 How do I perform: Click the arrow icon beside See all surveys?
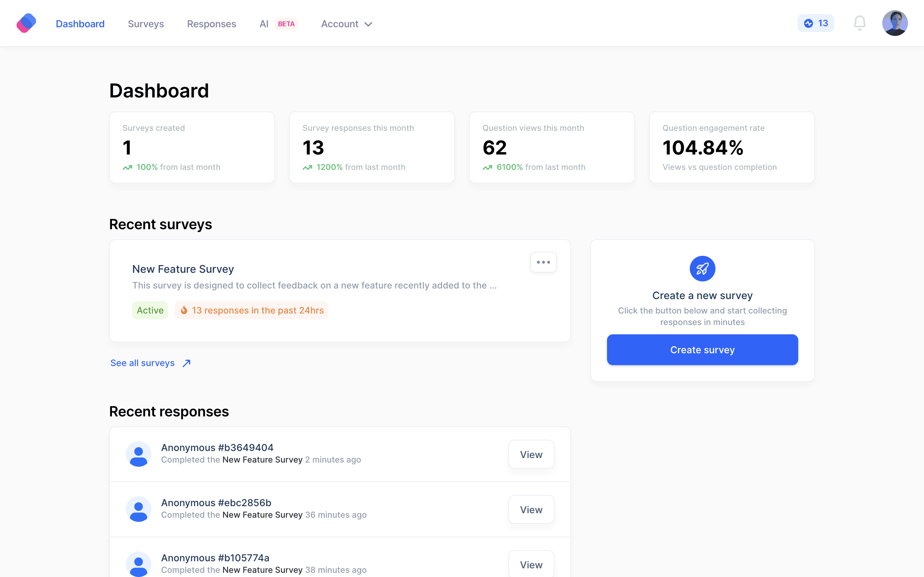tap(186, 363)
